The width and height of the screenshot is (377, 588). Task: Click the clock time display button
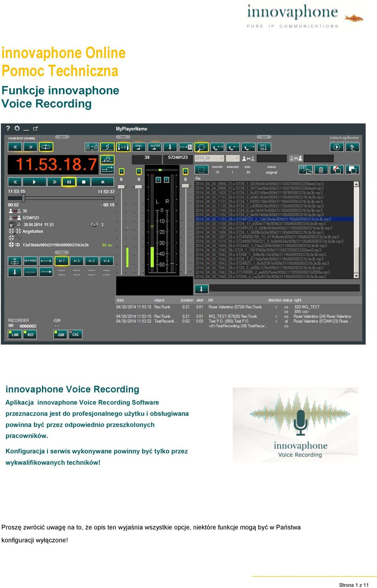click(x=107, y=159)
